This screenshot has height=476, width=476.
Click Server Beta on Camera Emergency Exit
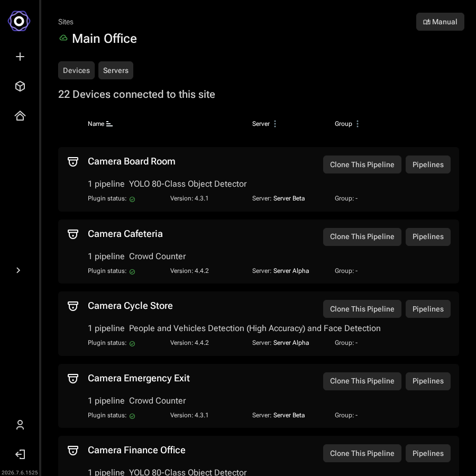pyautogui.click(x=289, y=415)
